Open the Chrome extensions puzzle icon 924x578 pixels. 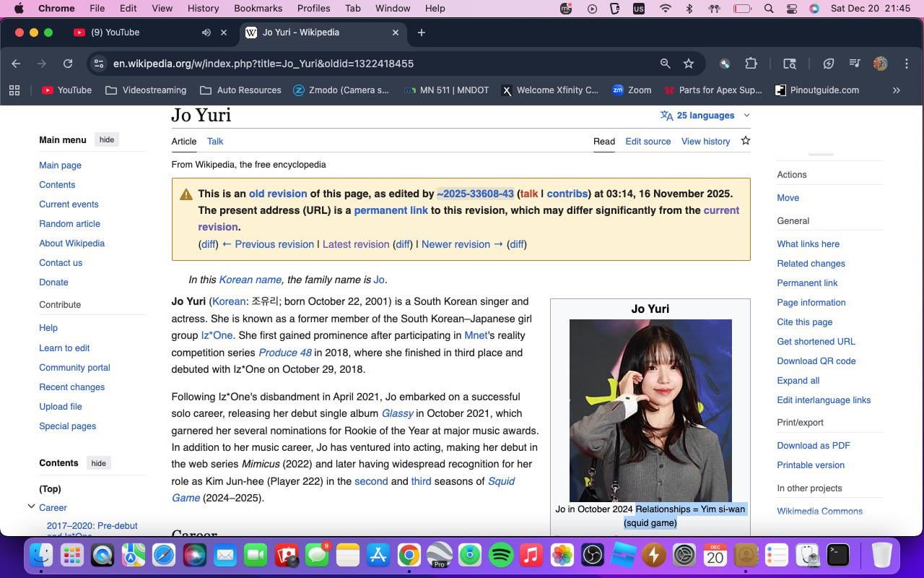[751, 64]
